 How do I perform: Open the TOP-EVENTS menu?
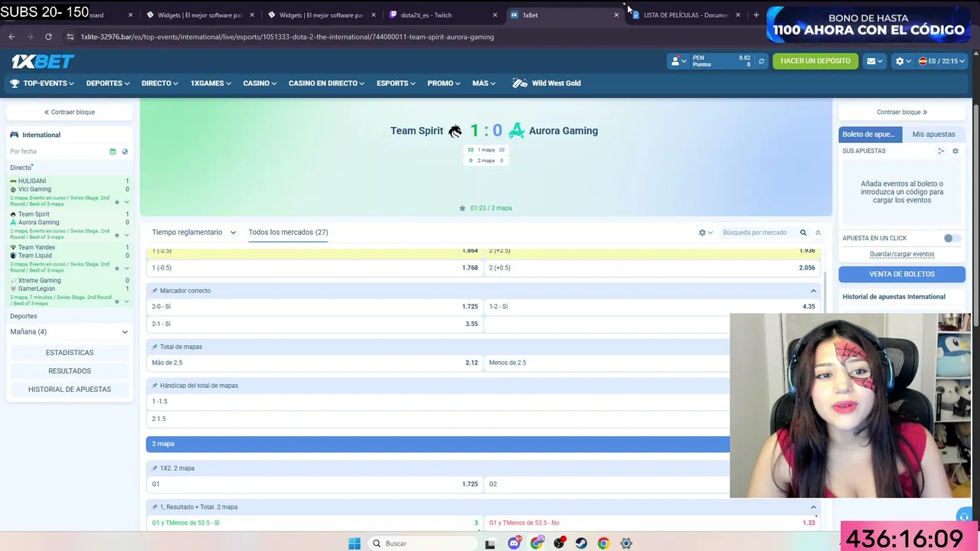pos(42,83)
